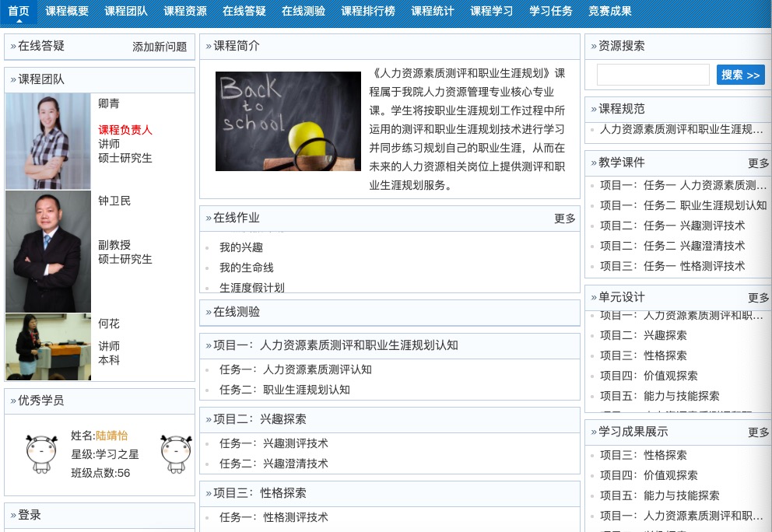Open 项目四：价值观探索 in 单元设计
The image size is (772, 532).
click(x=648, y=376)
